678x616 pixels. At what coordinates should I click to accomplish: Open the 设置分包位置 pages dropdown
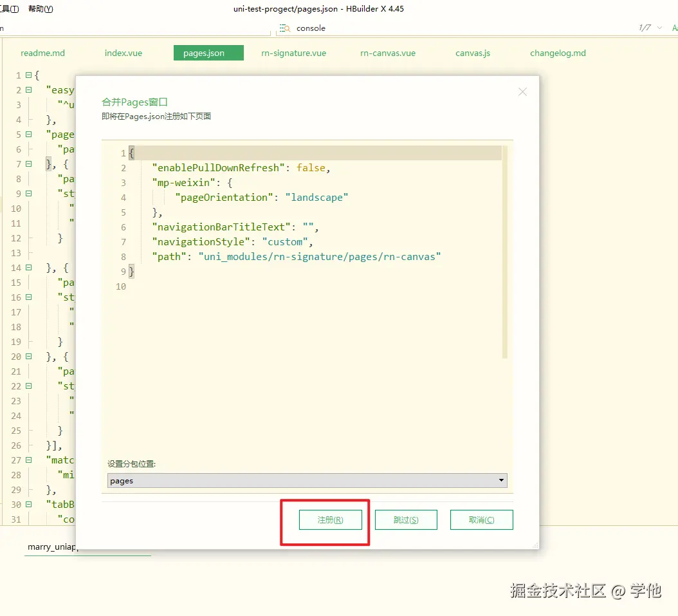307,481
